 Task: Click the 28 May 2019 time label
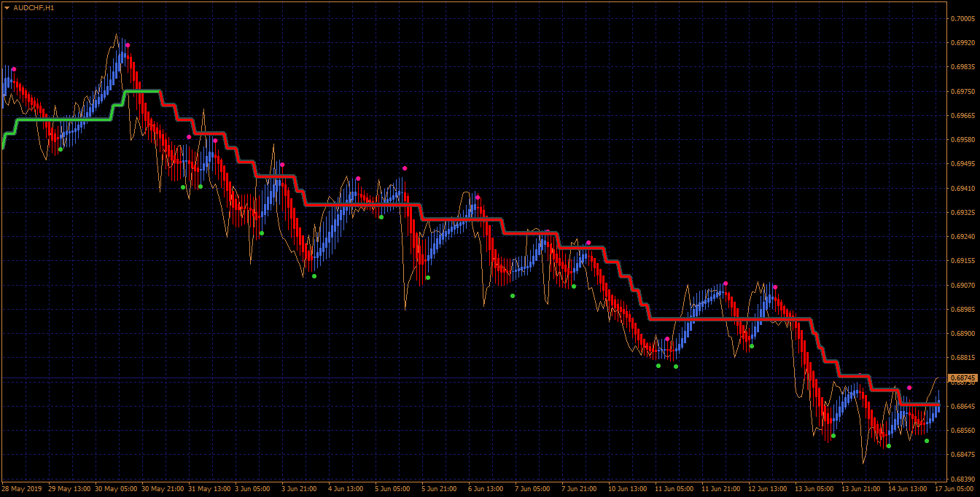tap(22, 489)
